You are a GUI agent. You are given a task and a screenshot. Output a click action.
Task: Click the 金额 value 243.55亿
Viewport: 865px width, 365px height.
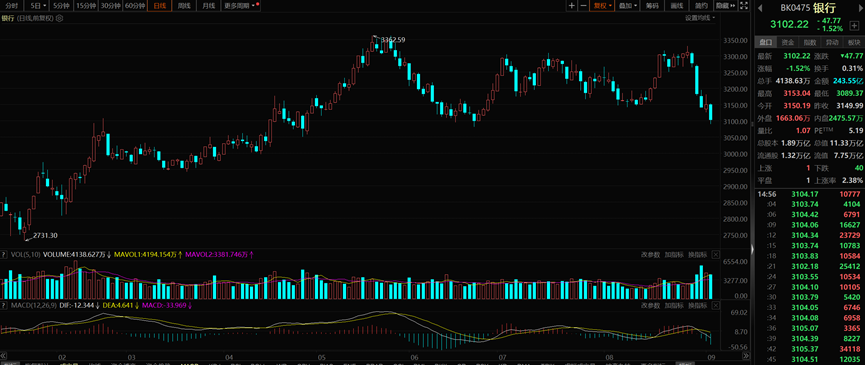coord(847,80)
